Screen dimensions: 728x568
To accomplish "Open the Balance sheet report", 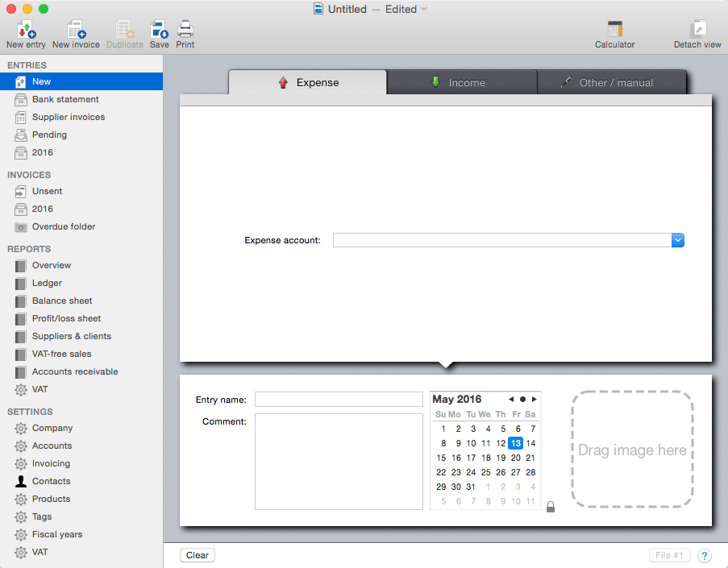I will [x=81, y=301].
